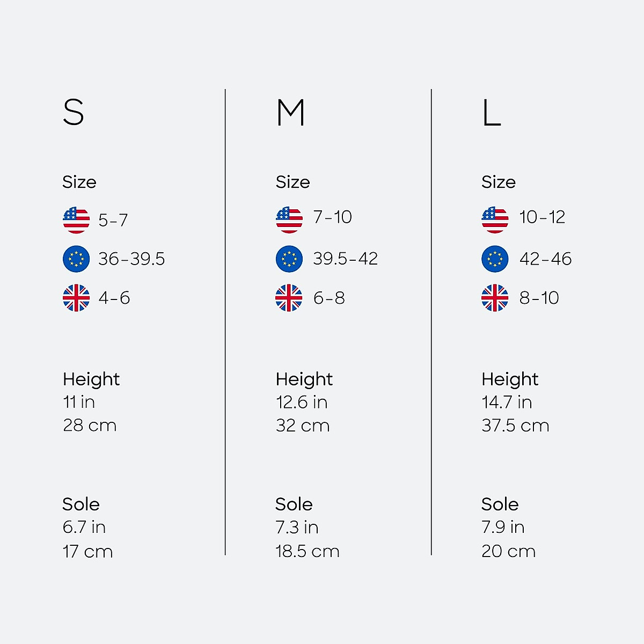Click the UK flag icon under size L
Viewport: 644px width, 644px height.
pos(495,298)
